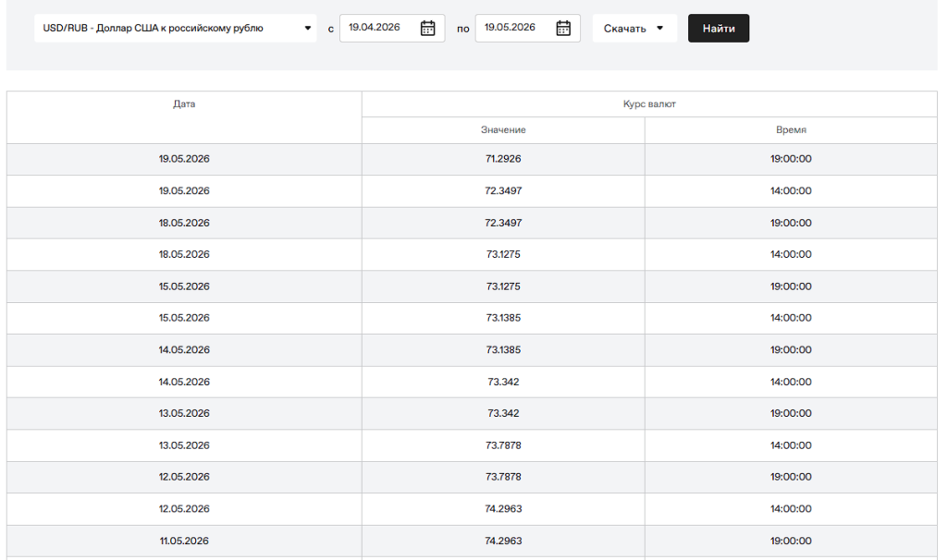Click time 14:00:00 in the 19.05.2026 row
947x560 pixels.
[x=791, y=190]
